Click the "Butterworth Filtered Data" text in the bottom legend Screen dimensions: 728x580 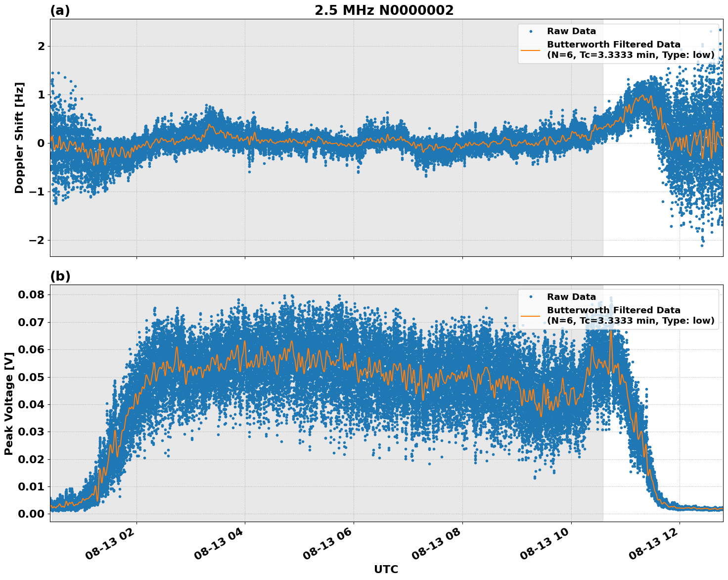pyautogui.click(x=613, y=310)
